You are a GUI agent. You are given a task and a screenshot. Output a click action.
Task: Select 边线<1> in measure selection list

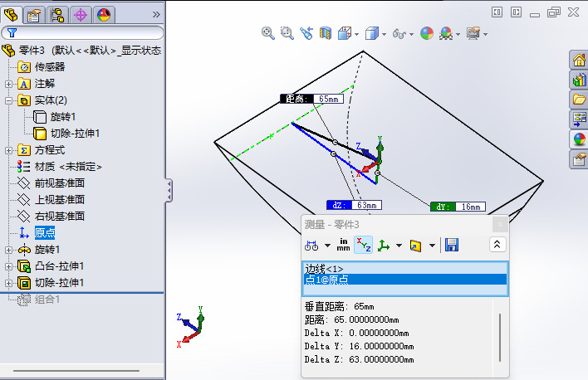point(405,269)
